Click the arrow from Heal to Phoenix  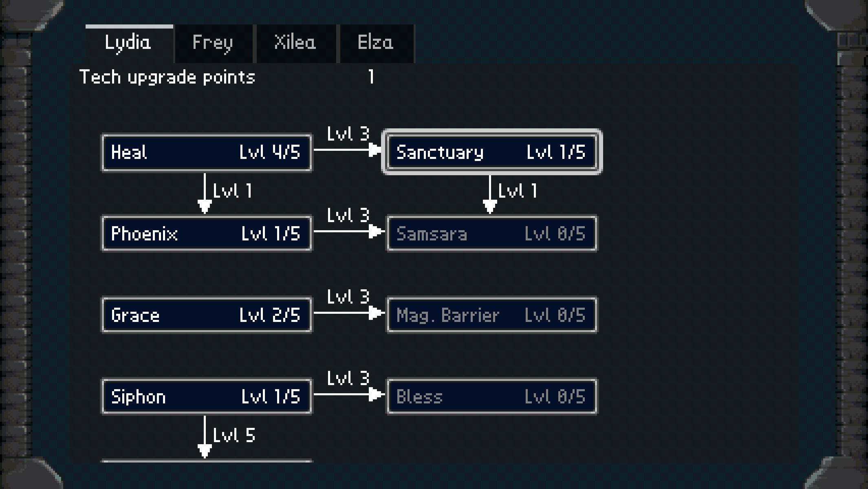[x=205, y=194]
